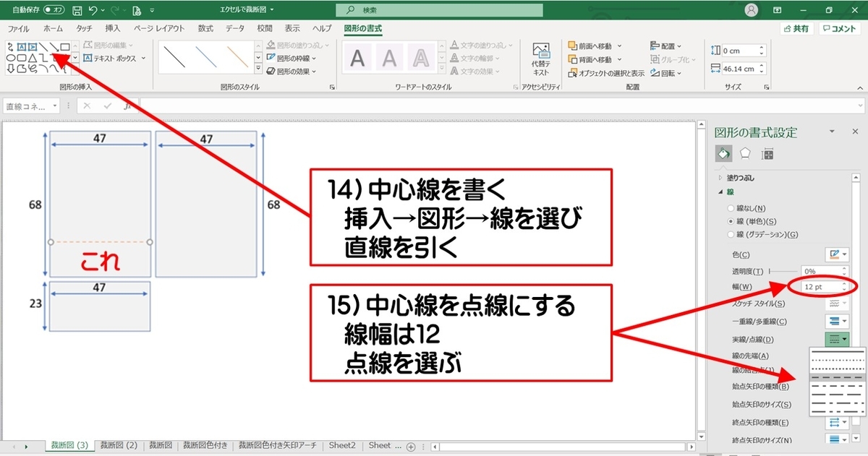Open the line 色 color picker
Screen dimensions: 868x456
(837, 254)
